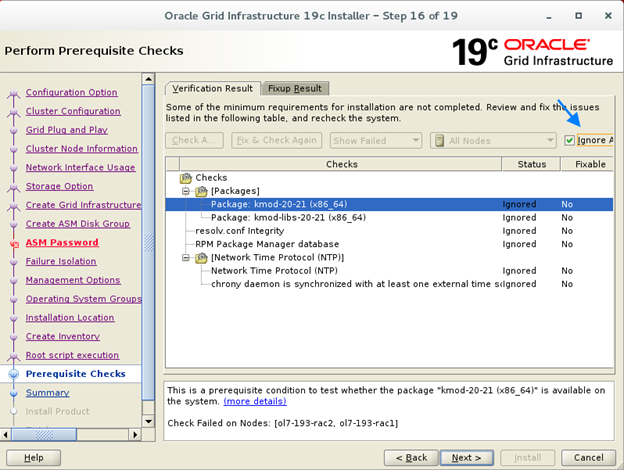Select Package: kmod-20-21 (x86_64) row
624x470 pixels.
click(389, 205)
